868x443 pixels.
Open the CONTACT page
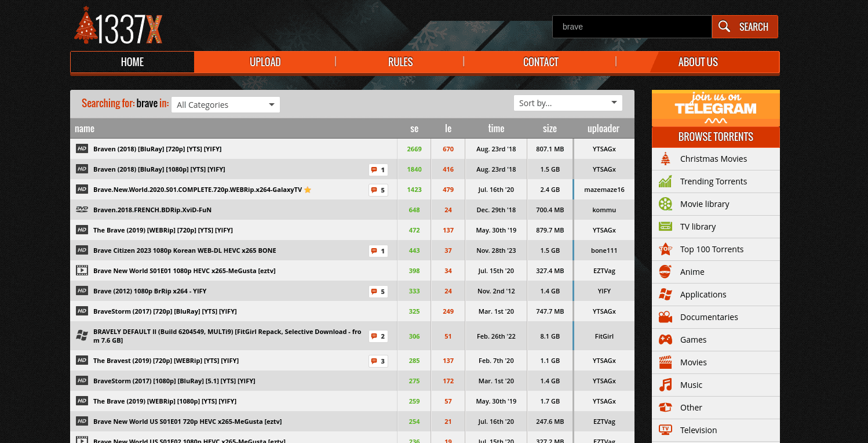(x=541, y=62)
